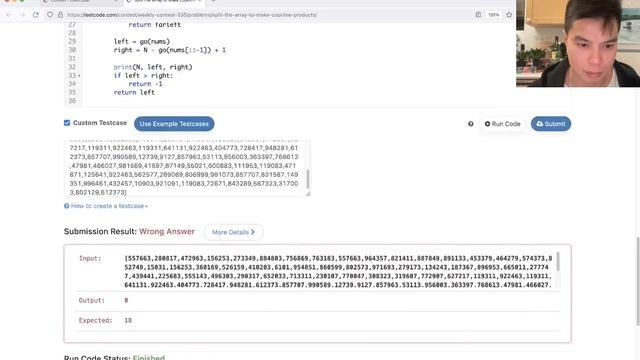Open the shield tracking protection icon

click(50, 15)
